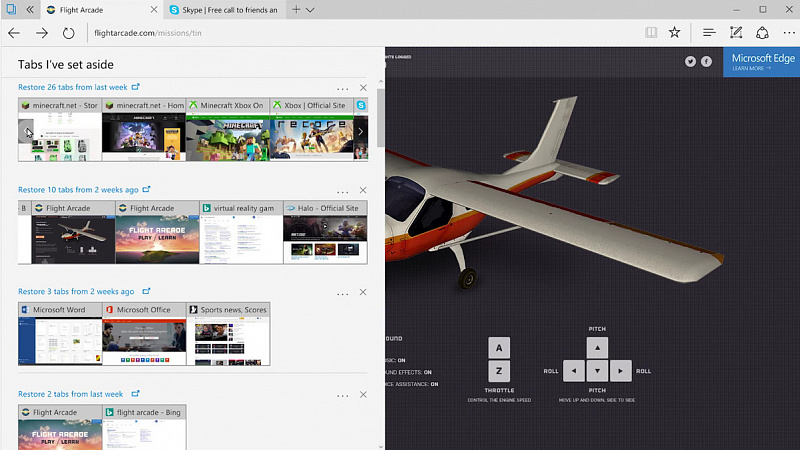800x450 pixels.
Task: Open the Make a Web Note tool
Action: pyautogui.click(x=736, y=33)
